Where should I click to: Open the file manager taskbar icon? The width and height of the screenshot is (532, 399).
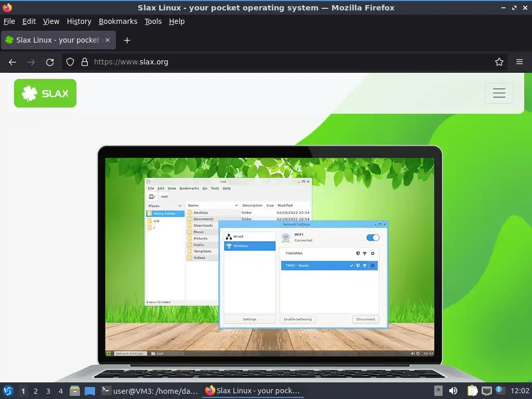(75, 391)
